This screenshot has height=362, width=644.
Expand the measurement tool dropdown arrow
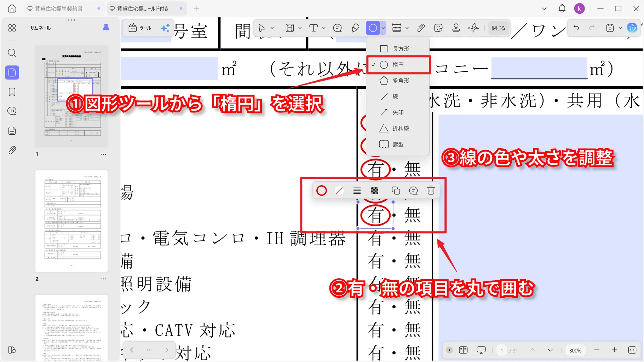[407, 28]
